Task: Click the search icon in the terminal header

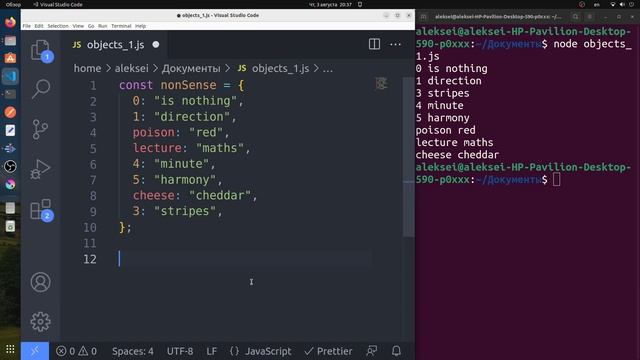Action: [575, 17]
